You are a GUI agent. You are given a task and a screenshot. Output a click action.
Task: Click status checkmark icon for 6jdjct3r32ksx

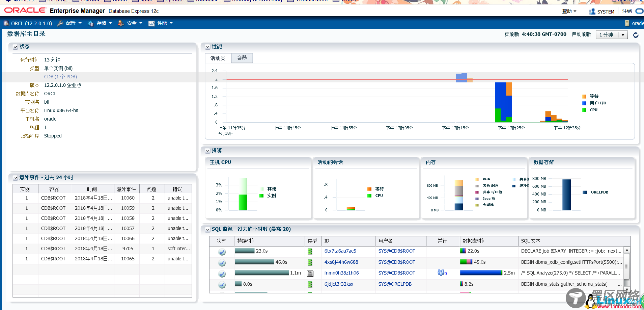222,285
